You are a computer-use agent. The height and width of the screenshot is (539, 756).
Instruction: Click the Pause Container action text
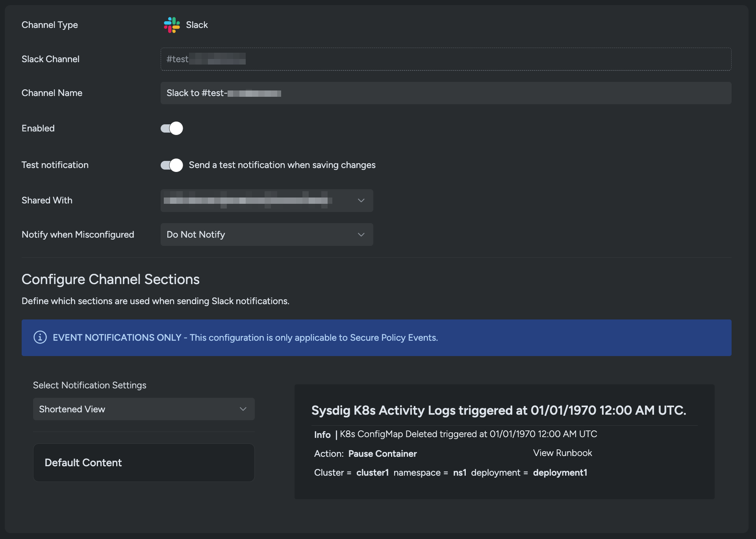[382, 454]
